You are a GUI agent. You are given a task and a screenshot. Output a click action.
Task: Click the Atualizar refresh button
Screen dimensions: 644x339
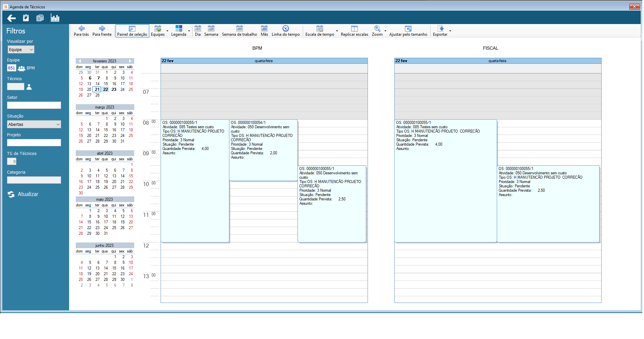[23, 194]
